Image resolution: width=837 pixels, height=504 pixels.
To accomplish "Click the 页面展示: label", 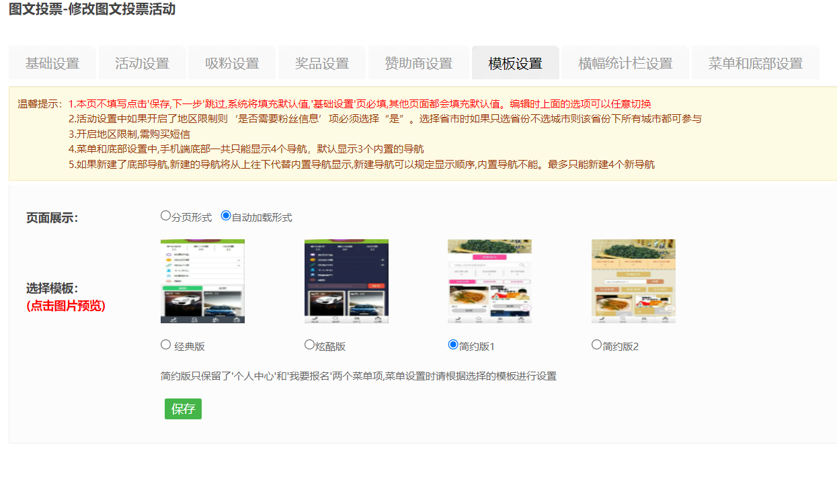I will click(52, 218).
